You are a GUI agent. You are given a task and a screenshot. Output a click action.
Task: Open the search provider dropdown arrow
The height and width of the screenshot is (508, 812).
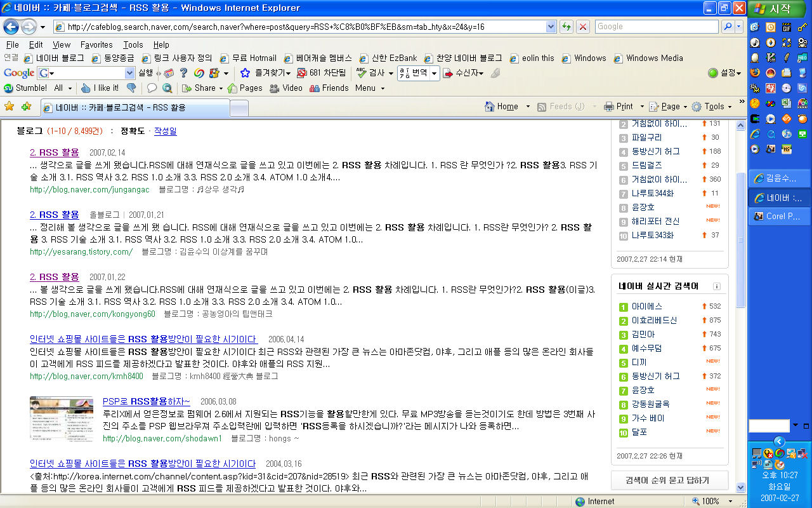740,27
